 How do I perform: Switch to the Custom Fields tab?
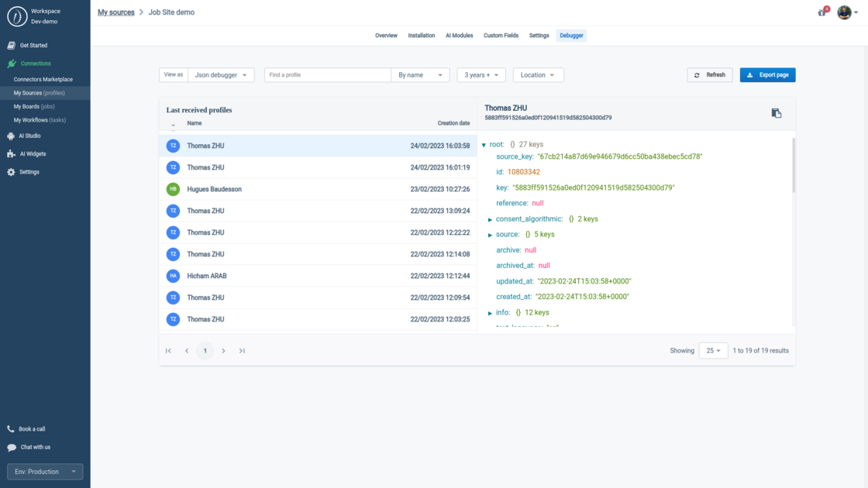coord(501,35)
